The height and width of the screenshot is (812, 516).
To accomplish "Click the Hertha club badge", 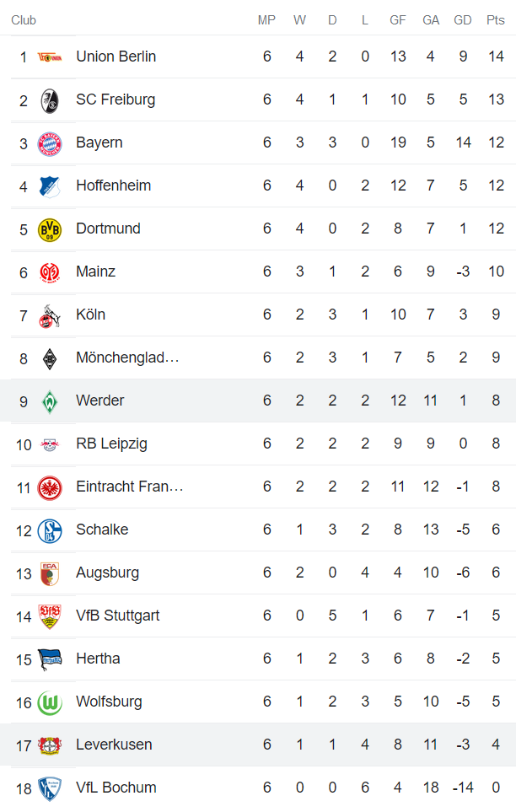I will point(49,658).
